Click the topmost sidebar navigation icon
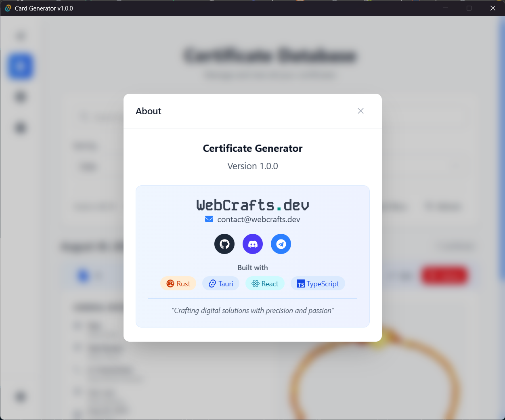 click(20, 36)
